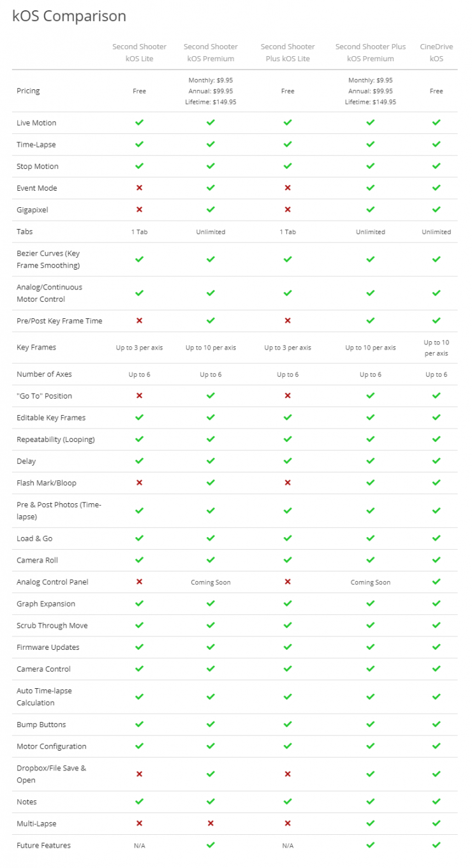The height and width of the screenshot is (868, 472).
Task: Click the red X for "Go To" Position under Plus kOS Lite
Action: 288,396
